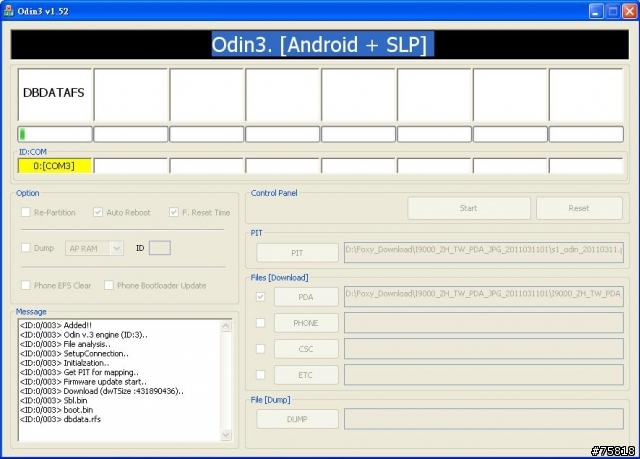Click Message log scrollbar up arrow
Screen dimensions: 640x459
(226, 326)
